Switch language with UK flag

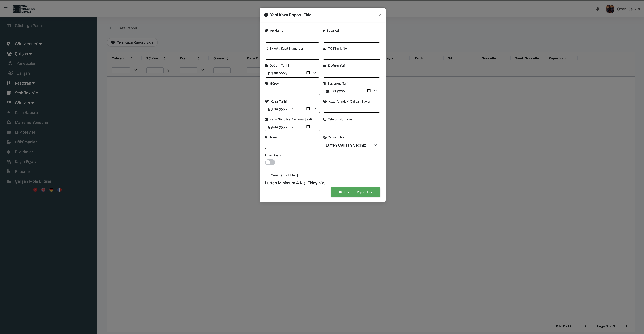43,190
